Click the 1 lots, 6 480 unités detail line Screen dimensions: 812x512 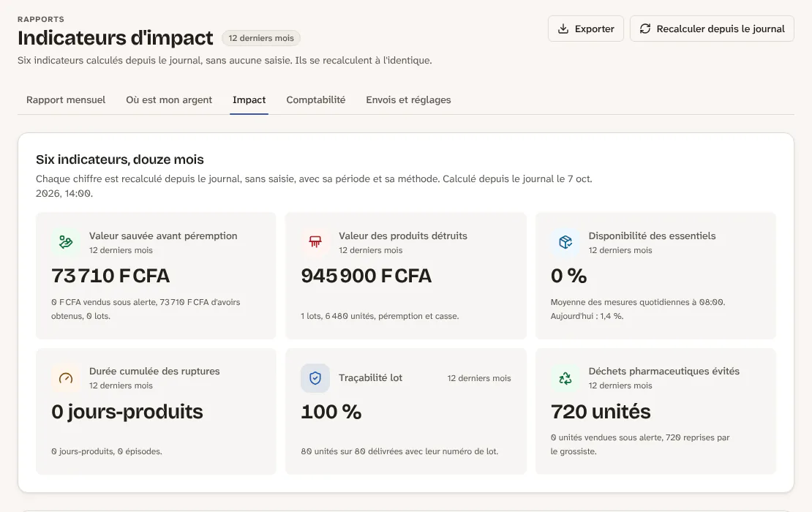(380, 316)
